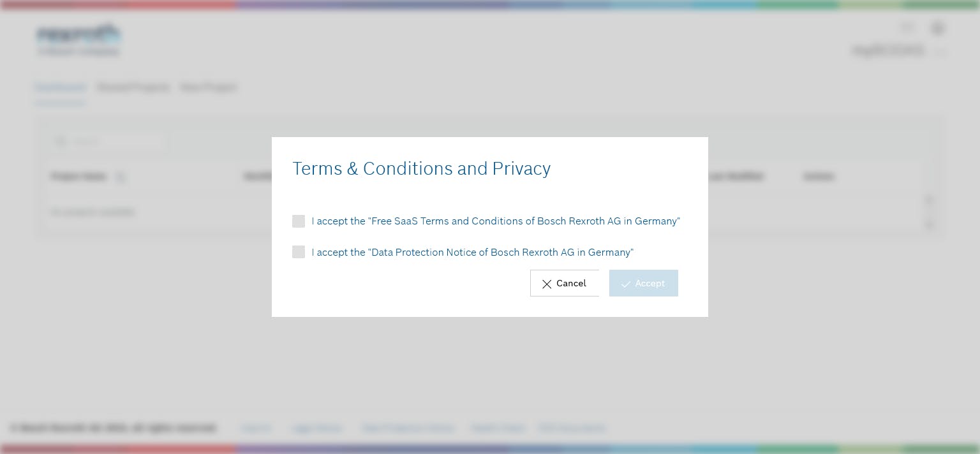Toggle the sort arrow beside Project Name column
This screenshot has width=980, height=454.
pos(121,177)
